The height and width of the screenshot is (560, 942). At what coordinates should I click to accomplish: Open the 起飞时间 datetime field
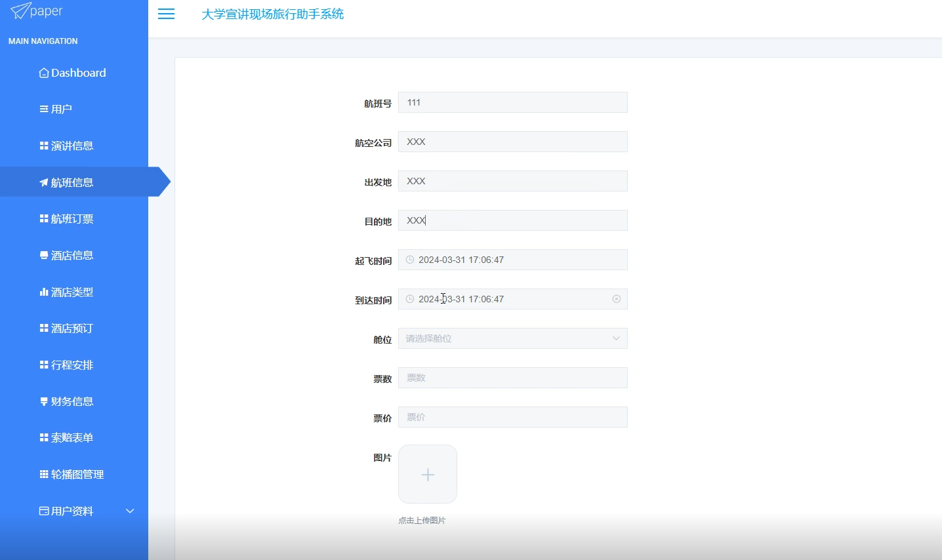pos(513,260)
